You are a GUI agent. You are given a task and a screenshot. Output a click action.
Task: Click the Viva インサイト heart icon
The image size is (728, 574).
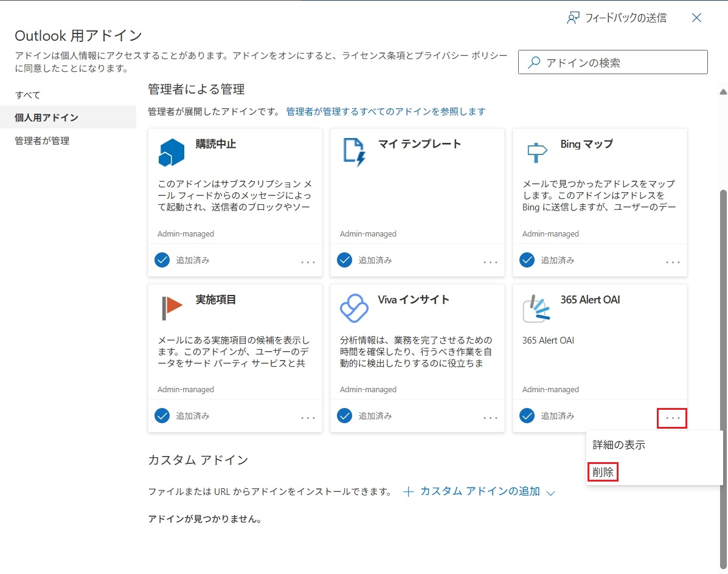point(354,308)
